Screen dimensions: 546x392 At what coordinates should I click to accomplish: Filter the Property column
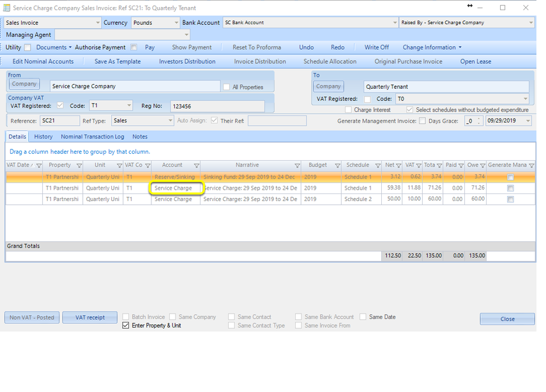tap(79, 165)
